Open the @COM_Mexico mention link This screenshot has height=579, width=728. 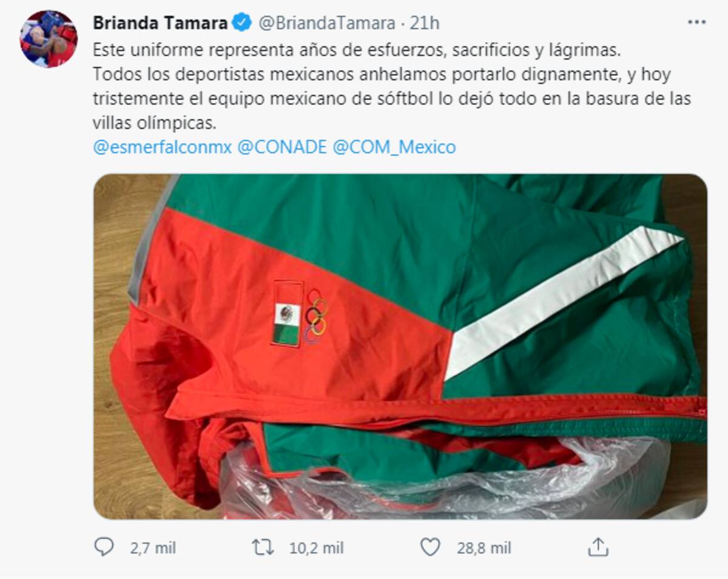pyautogui.click(x=394, y=147)
